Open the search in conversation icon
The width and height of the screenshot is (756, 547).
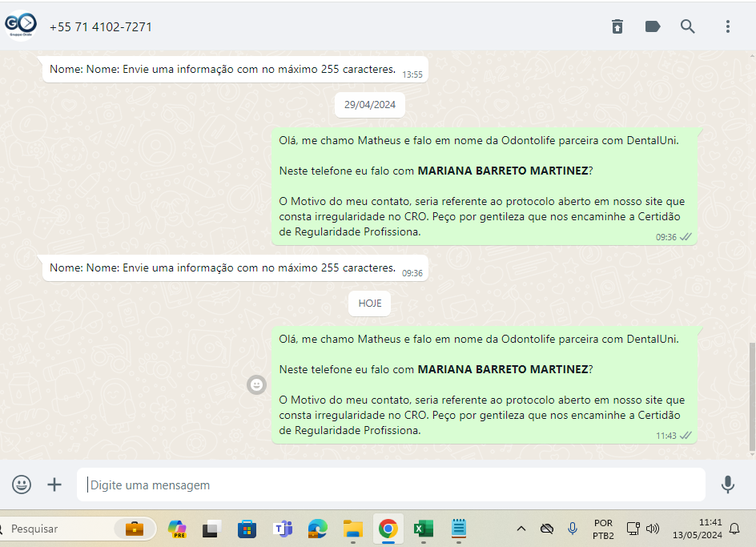(x=687, y=26)
